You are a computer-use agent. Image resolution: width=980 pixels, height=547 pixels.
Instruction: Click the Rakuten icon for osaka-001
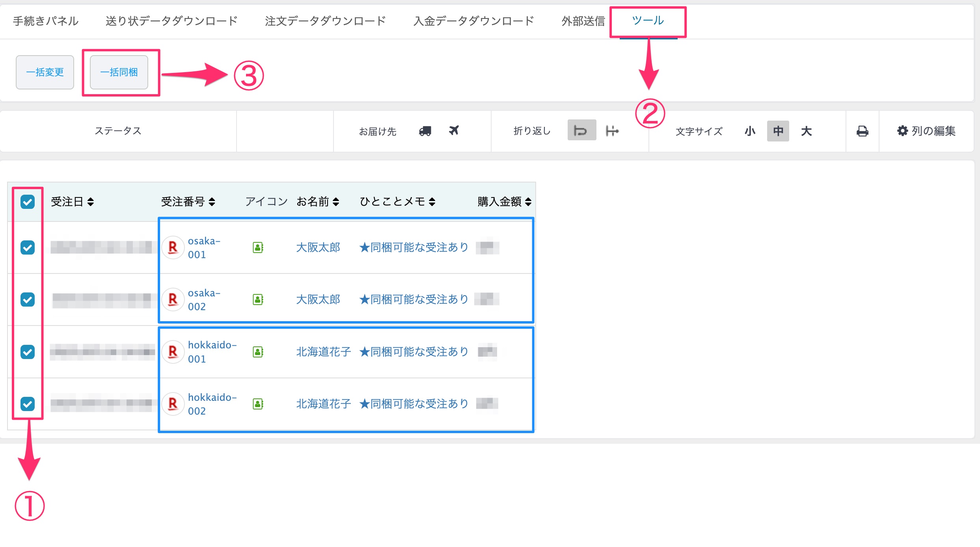[x=173, y=247]
